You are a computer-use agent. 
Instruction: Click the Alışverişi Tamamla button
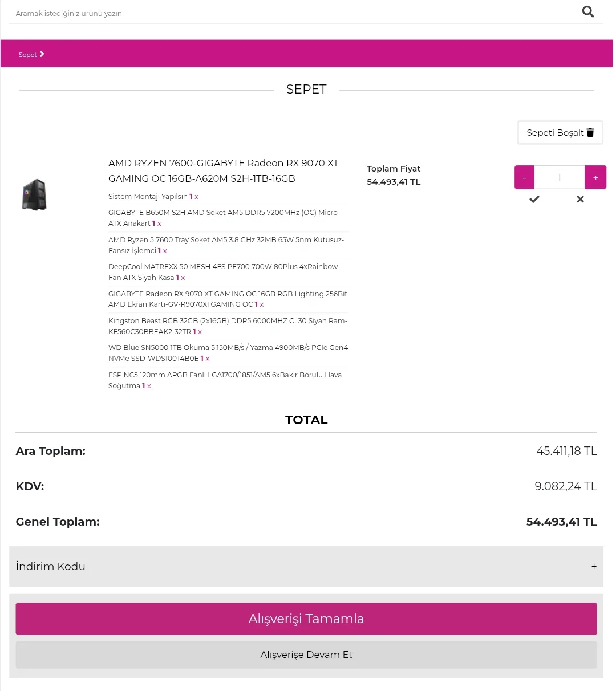pyautogui.click(x=306, y=619)
